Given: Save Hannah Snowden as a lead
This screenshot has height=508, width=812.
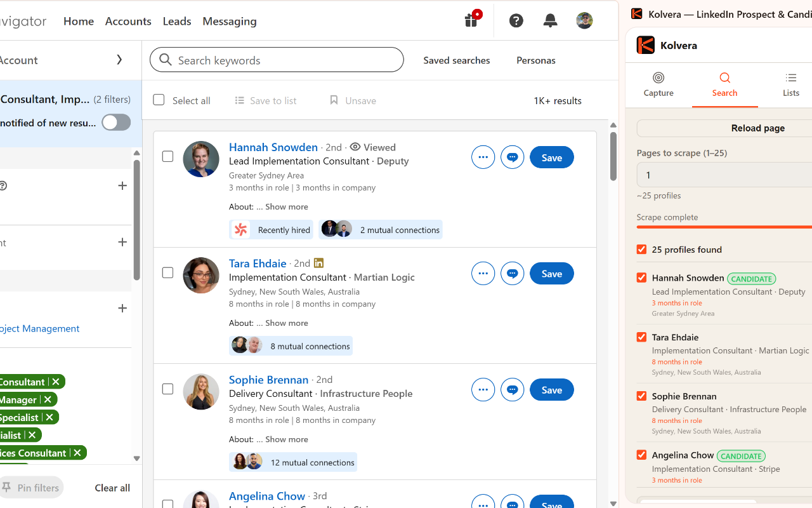Looking at the screenshot, I should coord(552,157).
